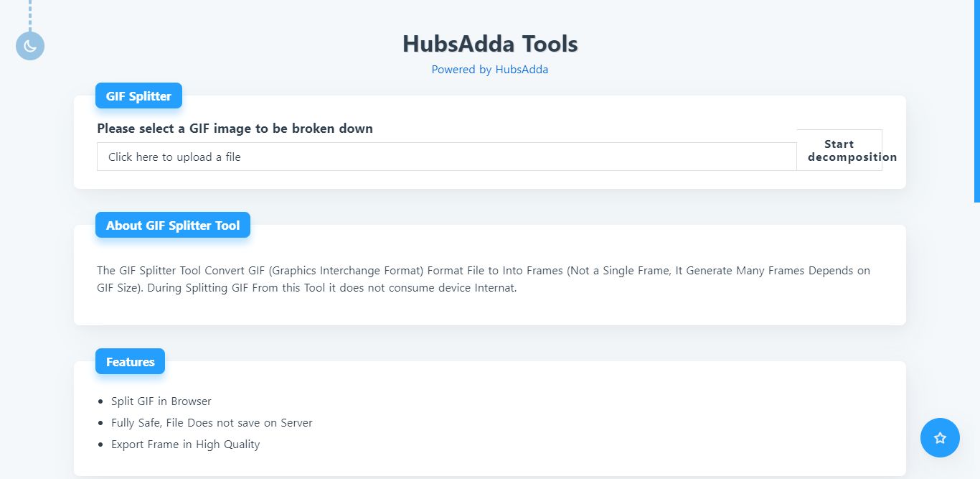
Task: Click the dashed pull cord above the moon icon
Action: coord(30,14)
